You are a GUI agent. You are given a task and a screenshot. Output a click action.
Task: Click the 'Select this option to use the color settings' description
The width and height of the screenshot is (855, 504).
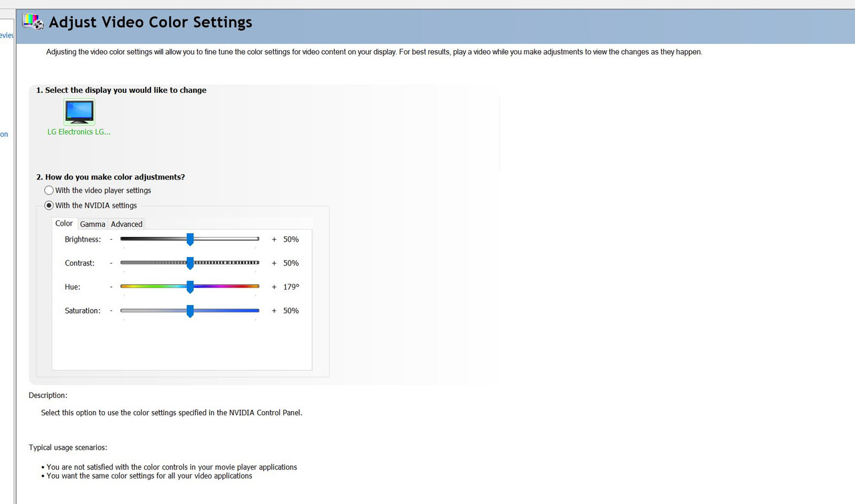(x=172, y=413)
